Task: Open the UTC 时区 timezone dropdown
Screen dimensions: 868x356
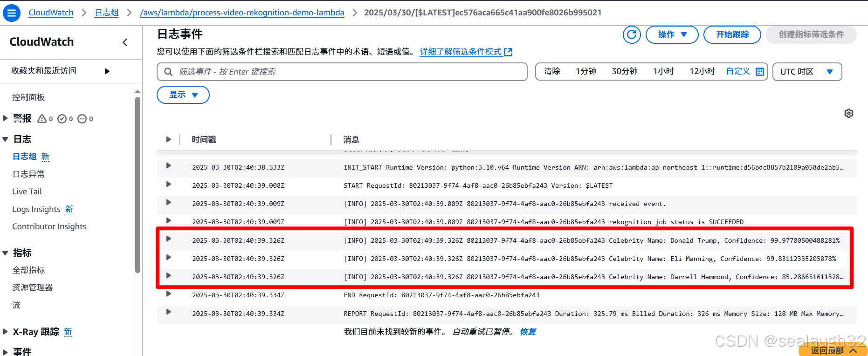Action: [x=807, y=72]
